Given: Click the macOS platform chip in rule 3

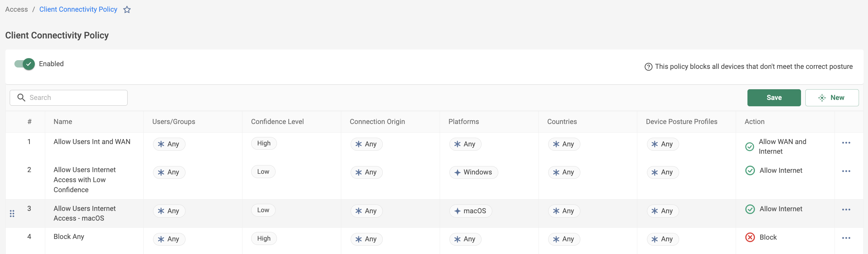Looking at the screenshot, I should (471, 211).
